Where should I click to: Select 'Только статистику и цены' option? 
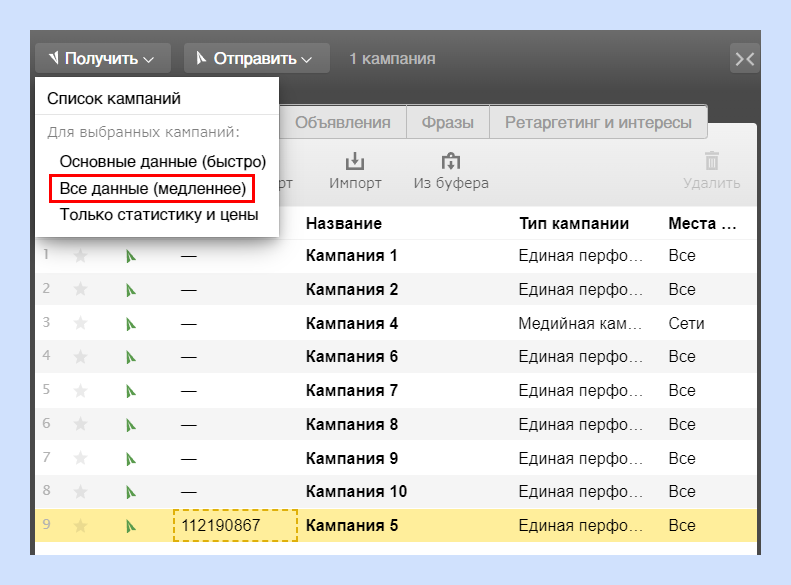point(159,215)
